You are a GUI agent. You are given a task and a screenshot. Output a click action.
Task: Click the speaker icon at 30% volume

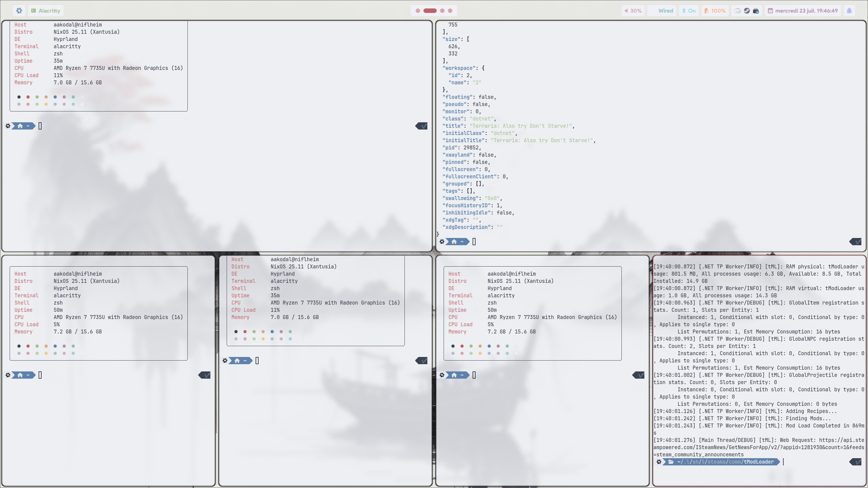pos(626,11)
